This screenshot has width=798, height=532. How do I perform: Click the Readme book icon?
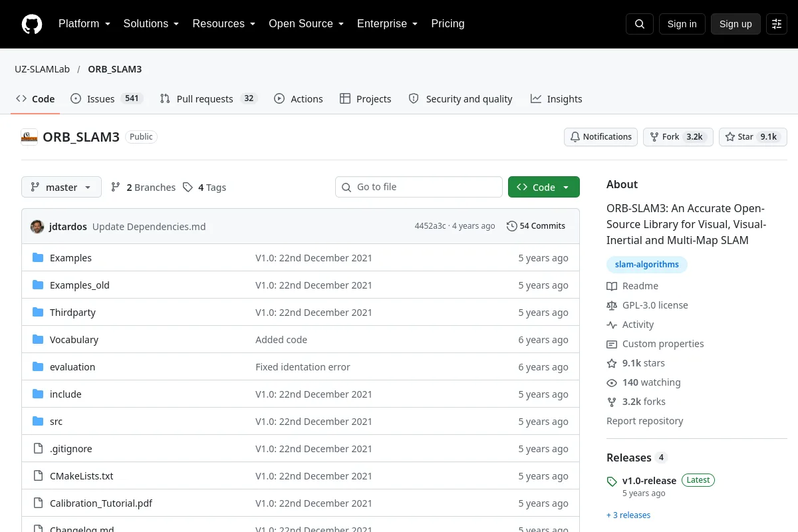click(612, 286)
